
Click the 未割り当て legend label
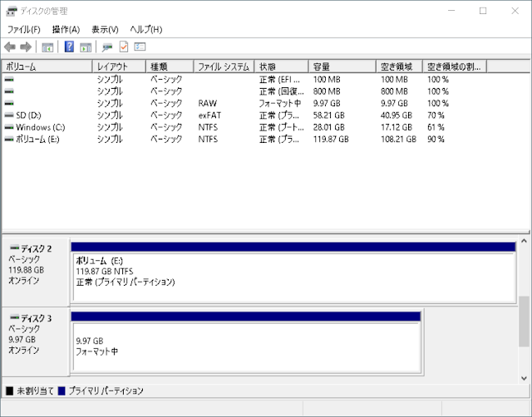point(35,391)
